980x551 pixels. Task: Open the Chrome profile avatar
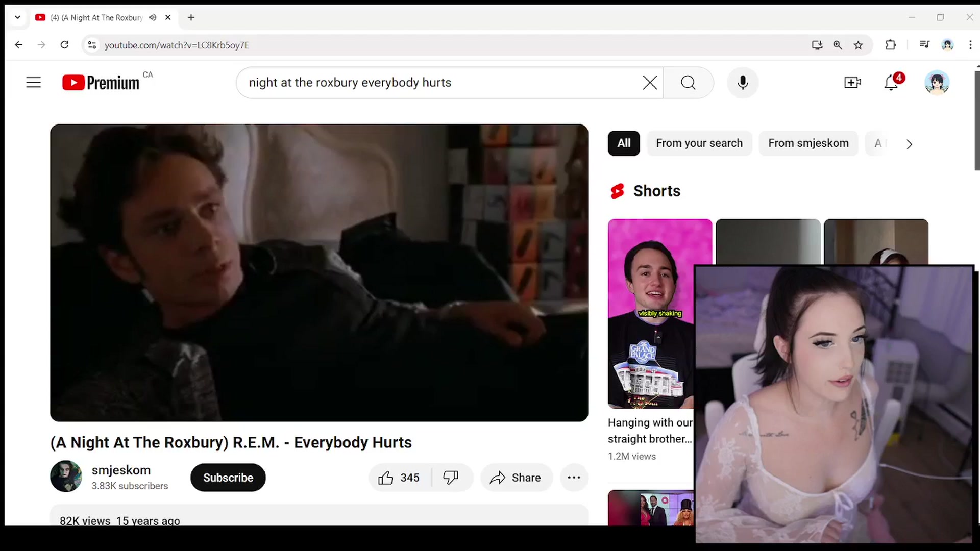pos(947,45)
